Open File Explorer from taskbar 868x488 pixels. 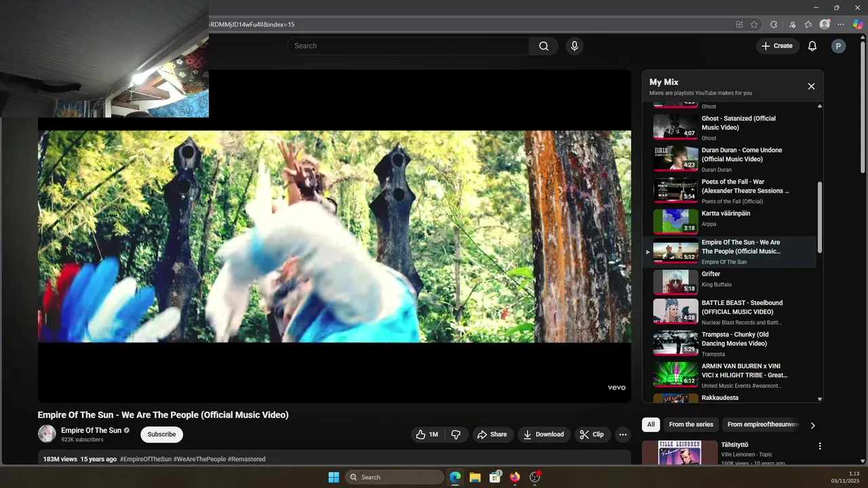475,477
